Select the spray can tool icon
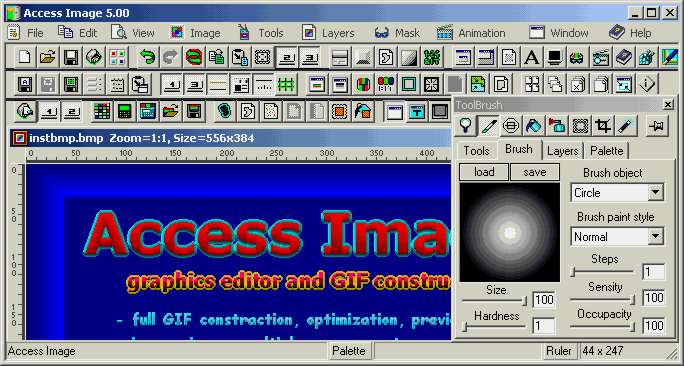The image size is (684, 366). (x=557, y=126)
